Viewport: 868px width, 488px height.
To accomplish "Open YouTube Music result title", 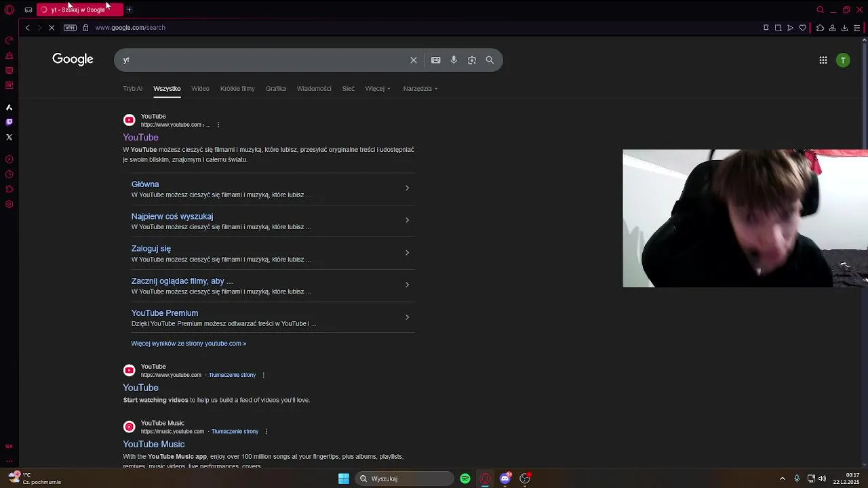I will click(x=153, y=444).
